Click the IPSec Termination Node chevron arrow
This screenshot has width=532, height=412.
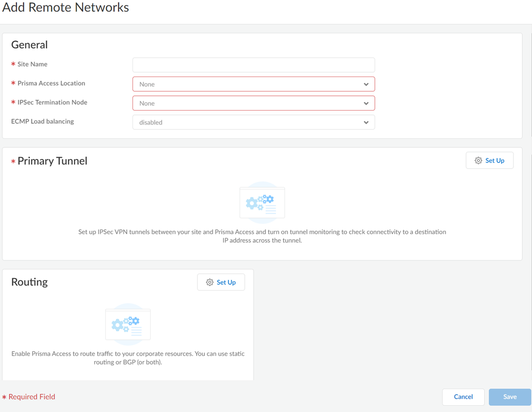(x=366, y=103)
